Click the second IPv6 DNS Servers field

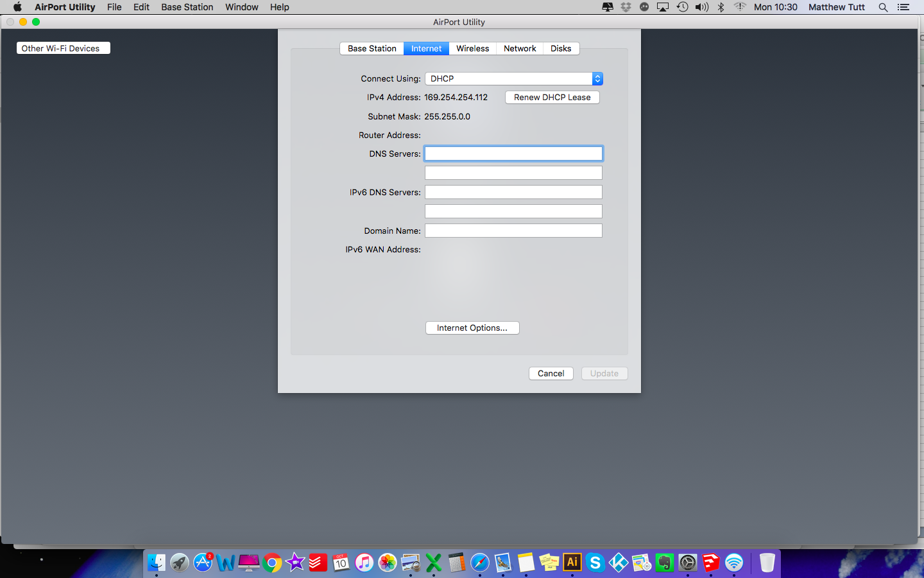pyautogui.click(x=514, y=212)
